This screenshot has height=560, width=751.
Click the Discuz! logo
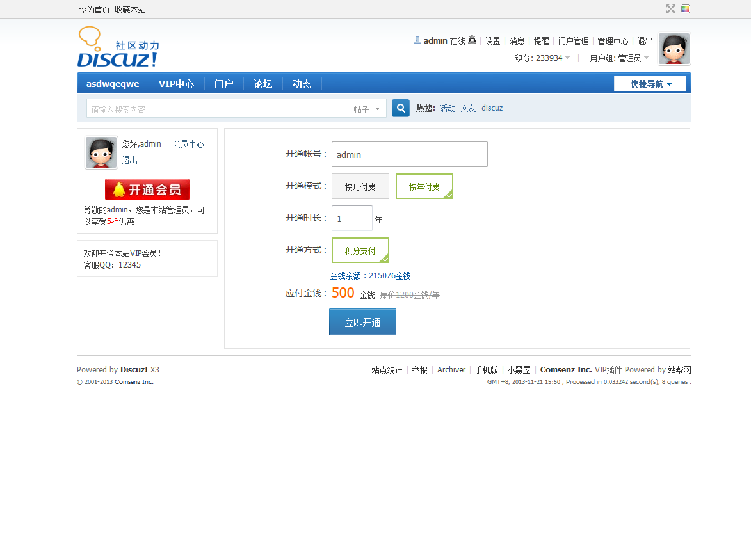pos(118,47)
